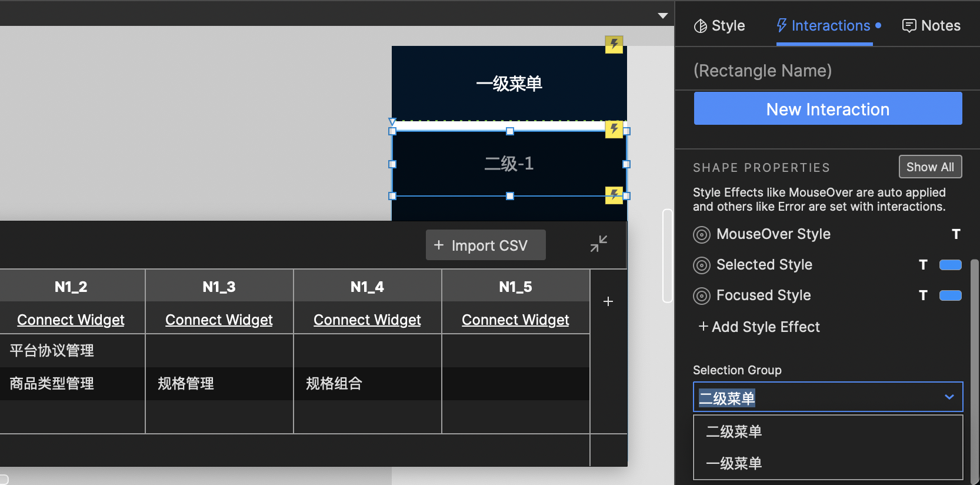The width and height of the screenshot is (980, 485).
Task: Choose 二级菜单 from the dropdown list
Action: (x=828, y=431)
